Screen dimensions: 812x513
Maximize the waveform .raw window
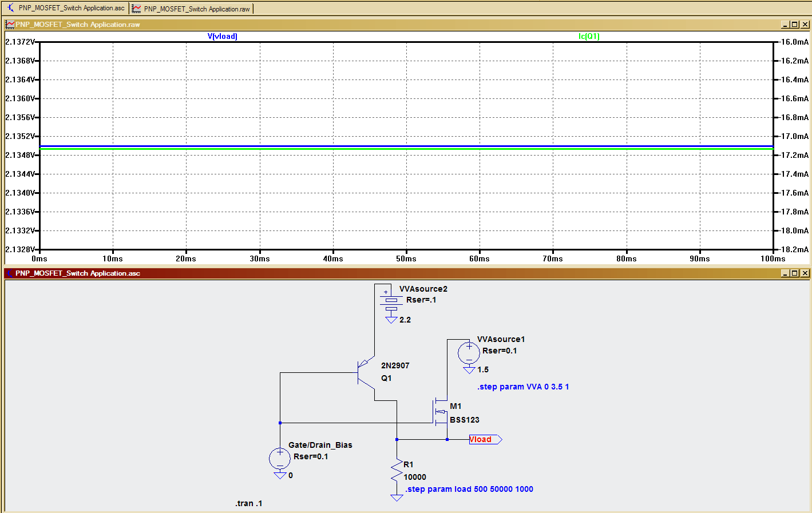click(x=794, y=25)
